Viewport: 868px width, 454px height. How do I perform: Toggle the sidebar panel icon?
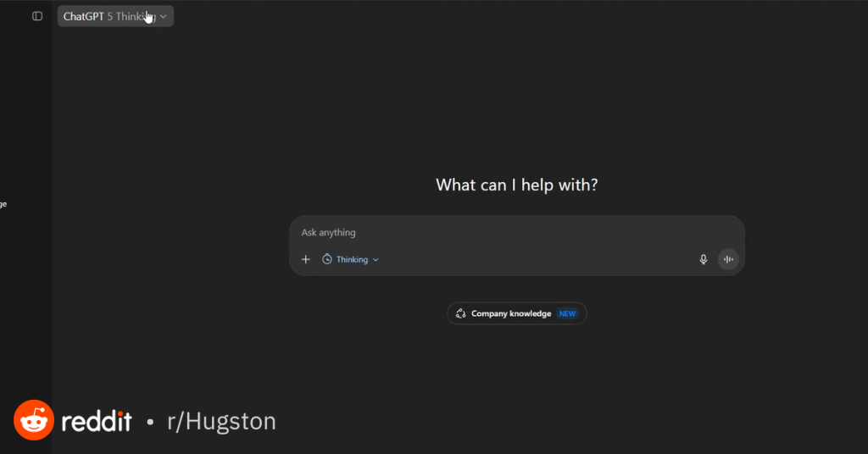click(37, 16)
